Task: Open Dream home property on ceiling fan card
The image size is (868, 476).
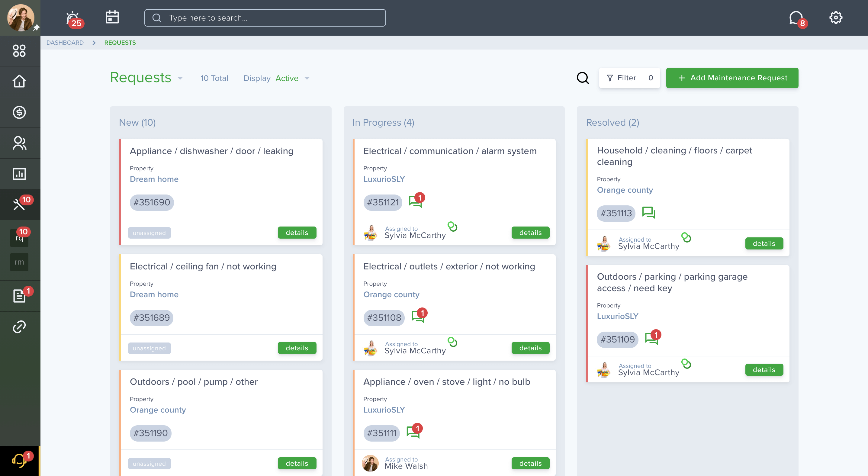Action: tap(154, 294)
